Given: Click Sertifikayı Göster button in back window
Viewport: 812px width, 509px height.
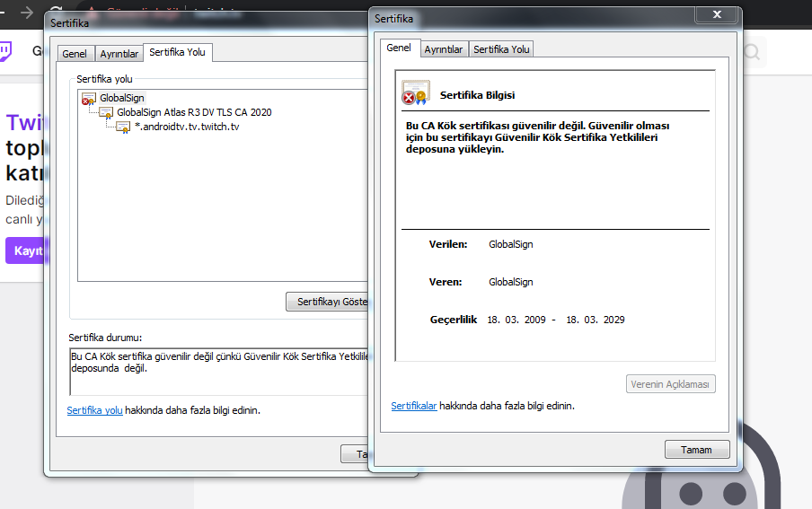Looking at the screenshot, I should 327,302.
